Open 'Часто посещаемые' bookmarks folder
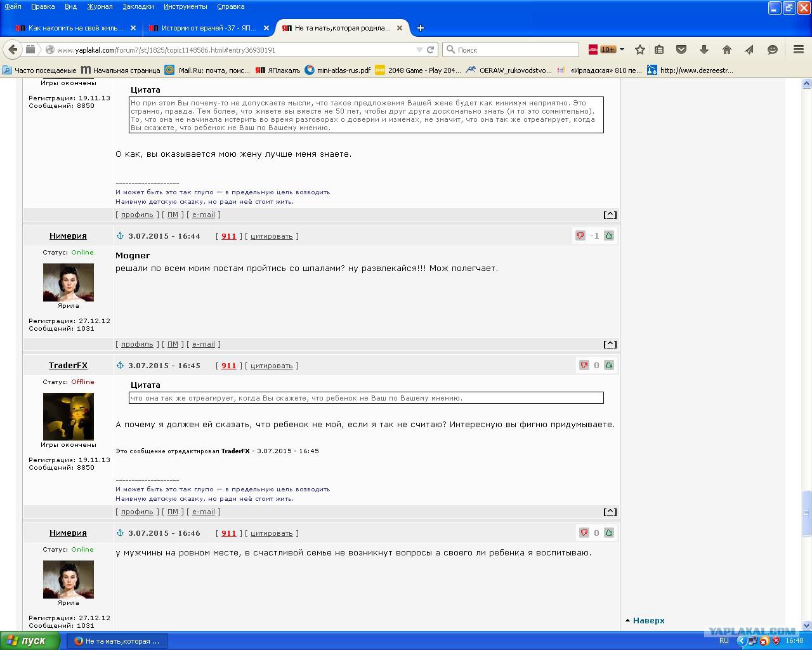Viewport: 812px width, 650px height. [39, 70]
